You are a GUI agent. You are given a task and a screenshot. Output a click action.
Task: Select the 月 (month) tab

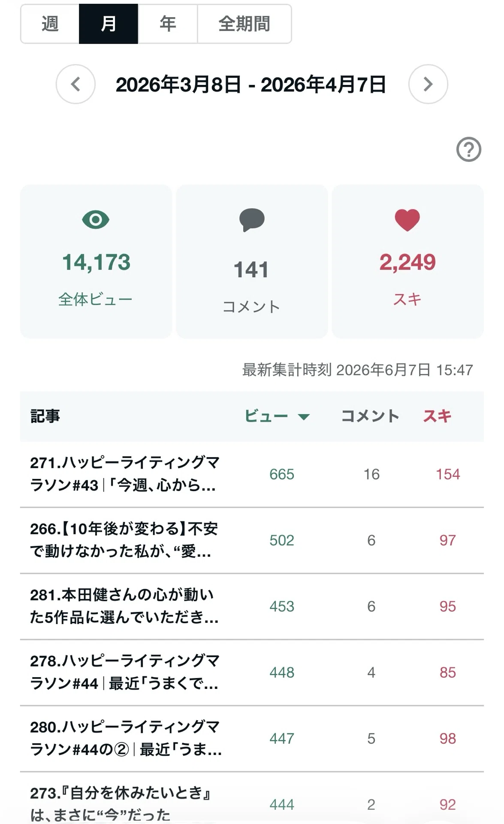[109, 24]
